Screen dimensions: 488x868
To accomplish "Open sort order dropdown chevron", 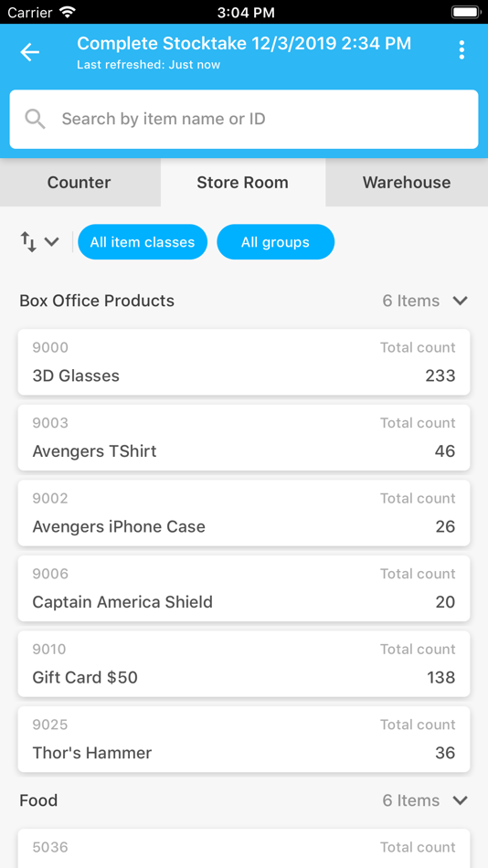I will click(51, 242).
